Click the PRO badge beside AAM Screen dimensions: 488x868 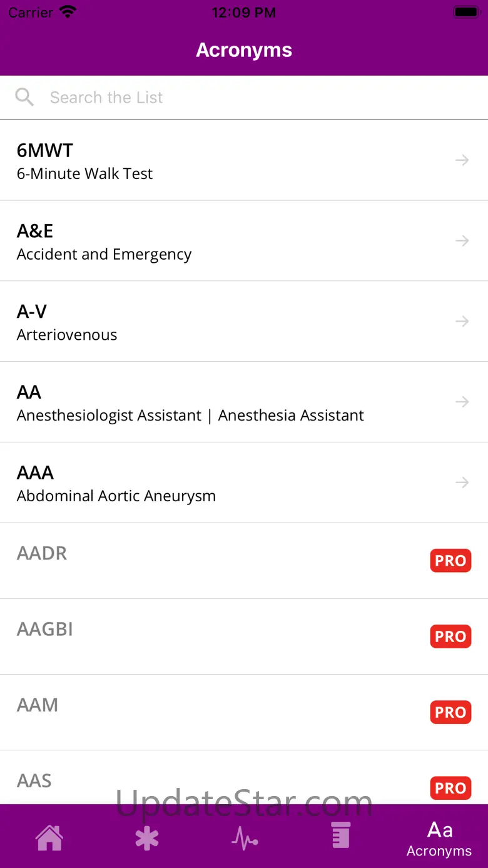coord(450,712)
